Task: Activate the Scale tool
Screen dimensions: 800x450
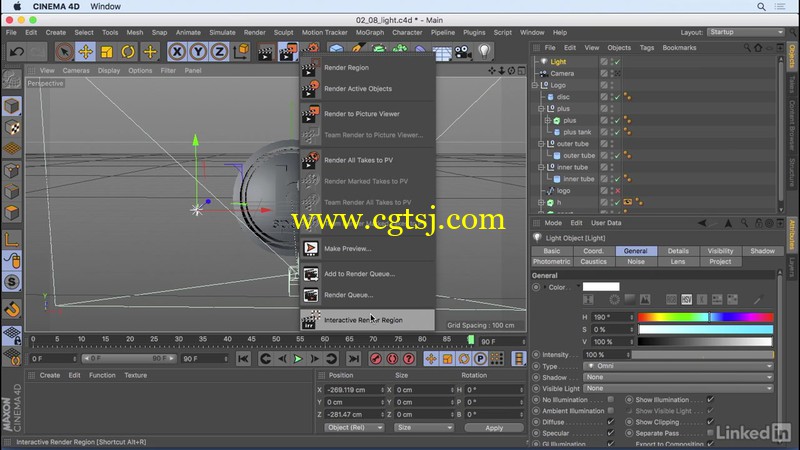Action: click(x=107, y=52)
